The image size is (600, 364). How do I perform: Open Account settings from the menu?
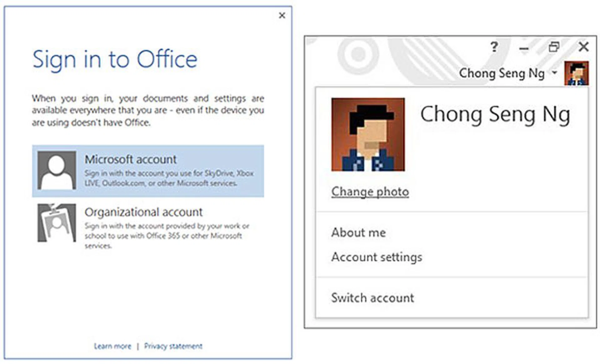(x=377, y=257)
